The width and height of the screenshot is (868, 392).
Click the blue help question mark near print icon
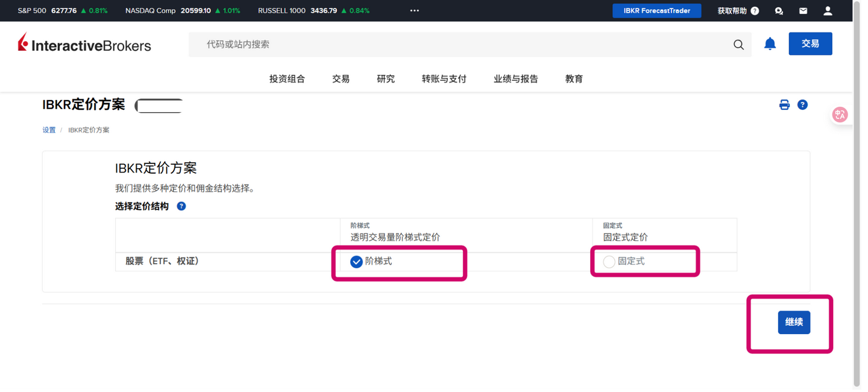click(x=802, y=104)
